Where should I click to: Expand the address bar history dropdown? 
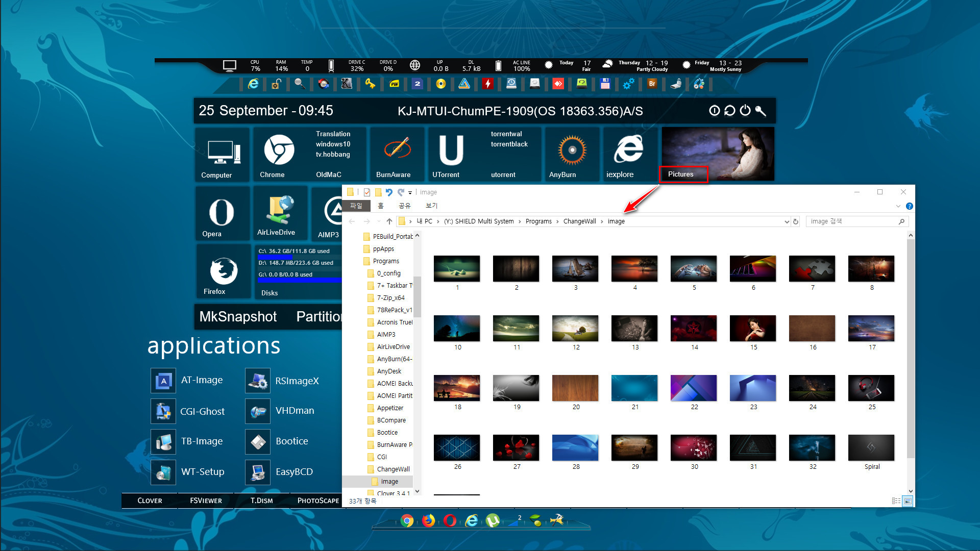click(x=787, y=221)
